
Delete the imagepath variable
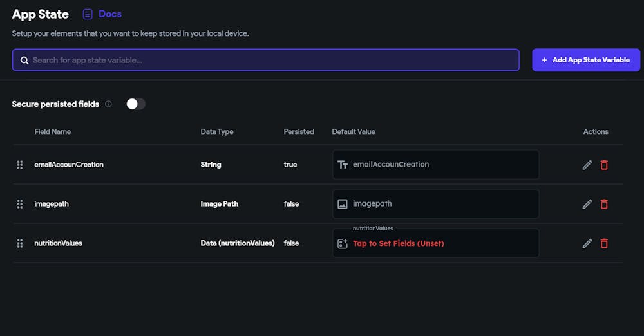[x=604, y=204]
